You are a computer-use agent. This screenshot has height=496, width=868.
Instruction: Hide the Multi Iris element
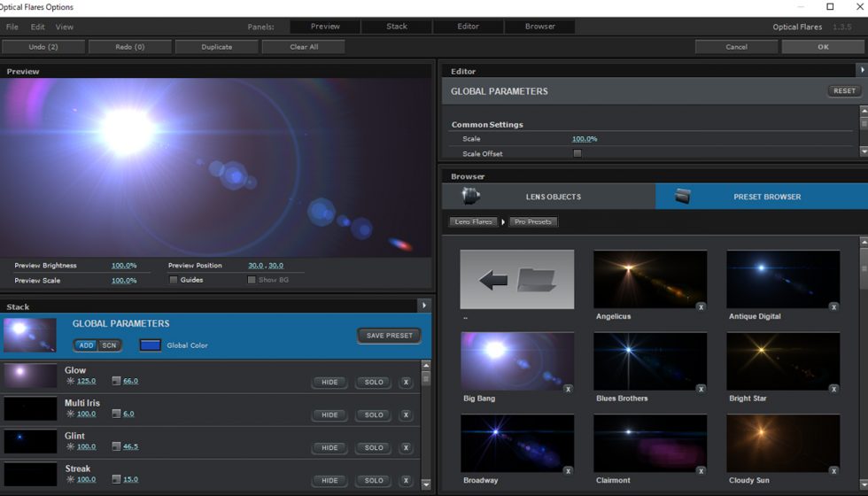coord(329,415)
